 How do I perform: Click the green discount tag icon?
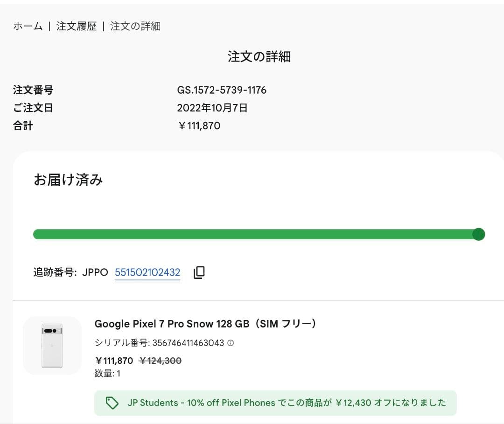[112, 403]
